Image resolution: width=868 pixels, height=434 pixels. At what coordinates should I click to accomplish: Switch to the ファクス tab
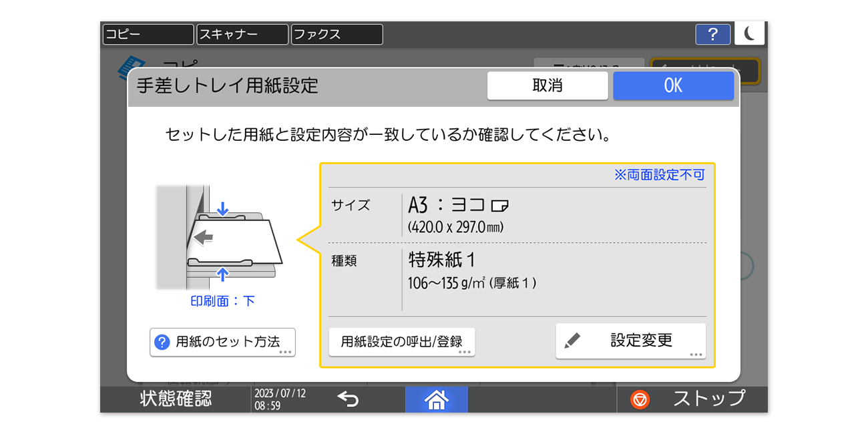point(337,34)
